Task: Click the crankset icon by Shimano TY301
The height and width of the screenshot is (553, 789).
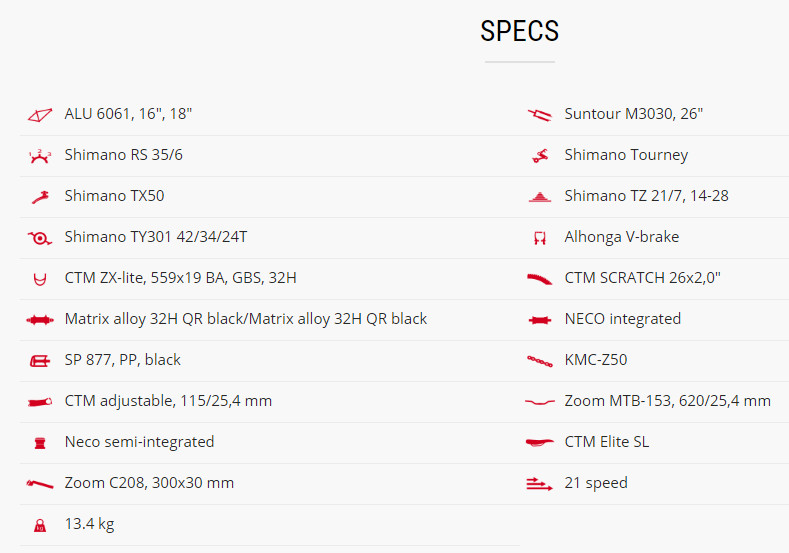Action: click(x=39, y=238)
